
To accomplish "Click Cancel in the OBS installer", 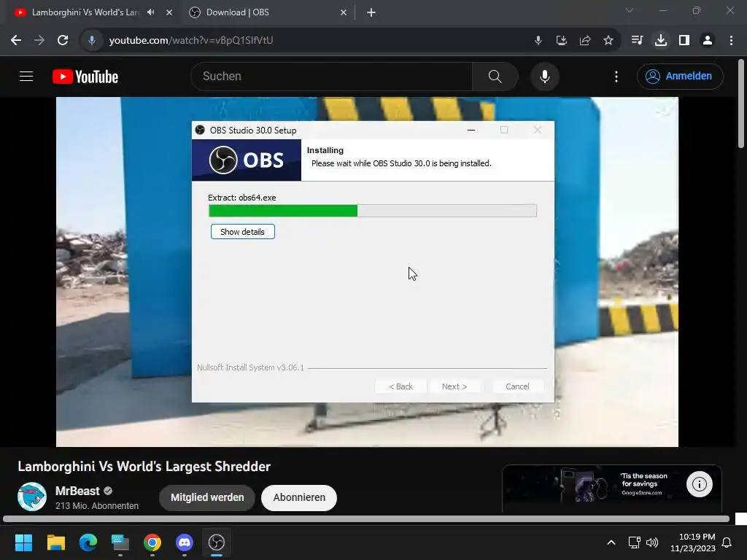I will 517,386.
